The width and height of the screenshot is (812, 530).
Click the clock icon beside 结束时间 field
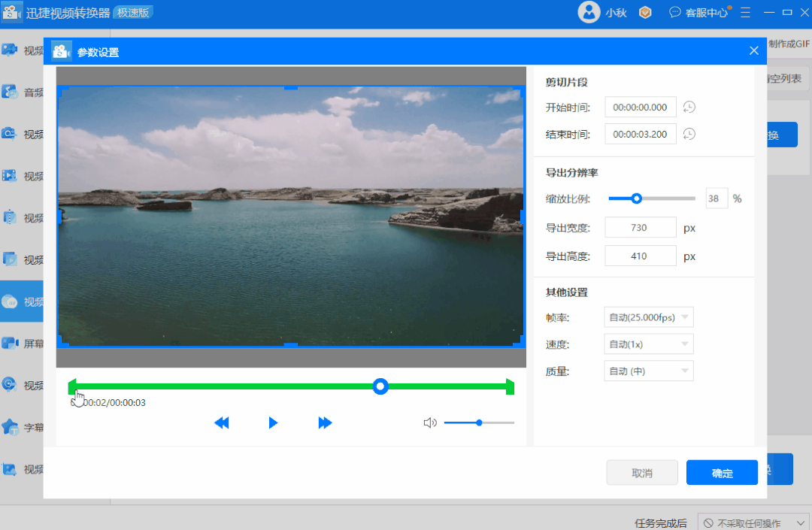pyautogui.click(x=689, y=134)
